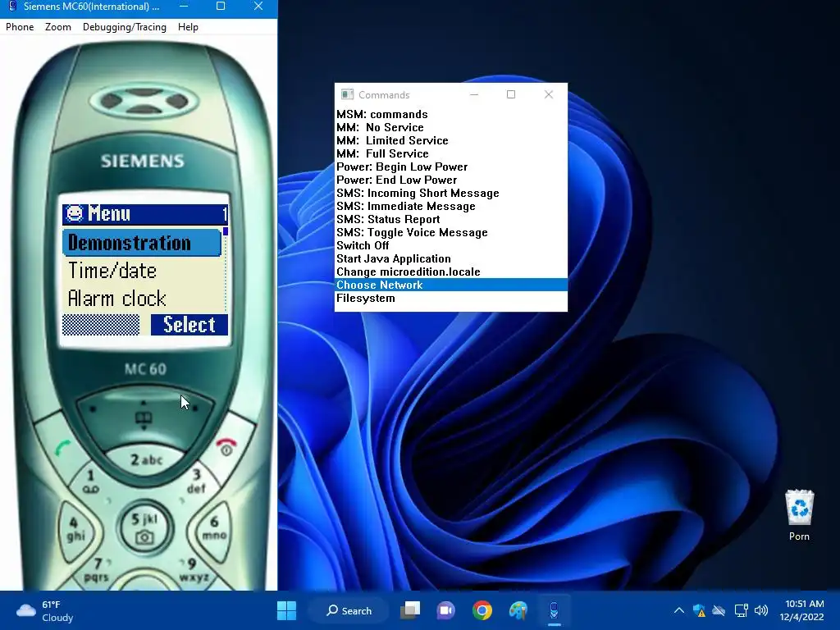This screenshot has height=630, width=840.
Task: Click the volume speaker tray icon
Action: coord(760,610)
